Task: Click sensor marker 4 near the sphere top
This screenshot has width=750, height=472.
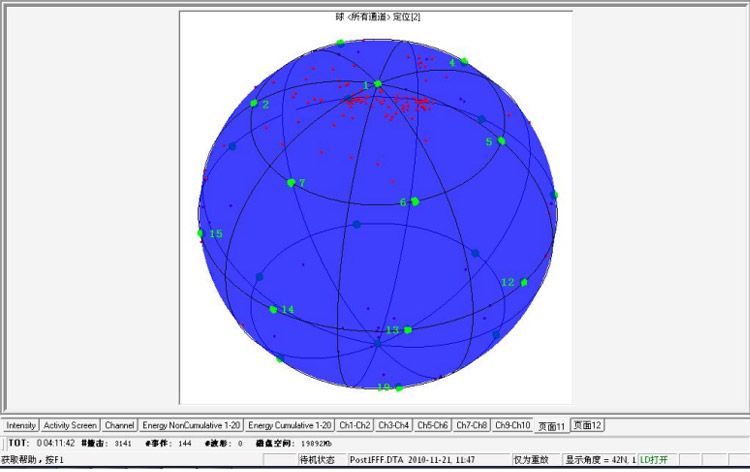Action: (464, 62)
